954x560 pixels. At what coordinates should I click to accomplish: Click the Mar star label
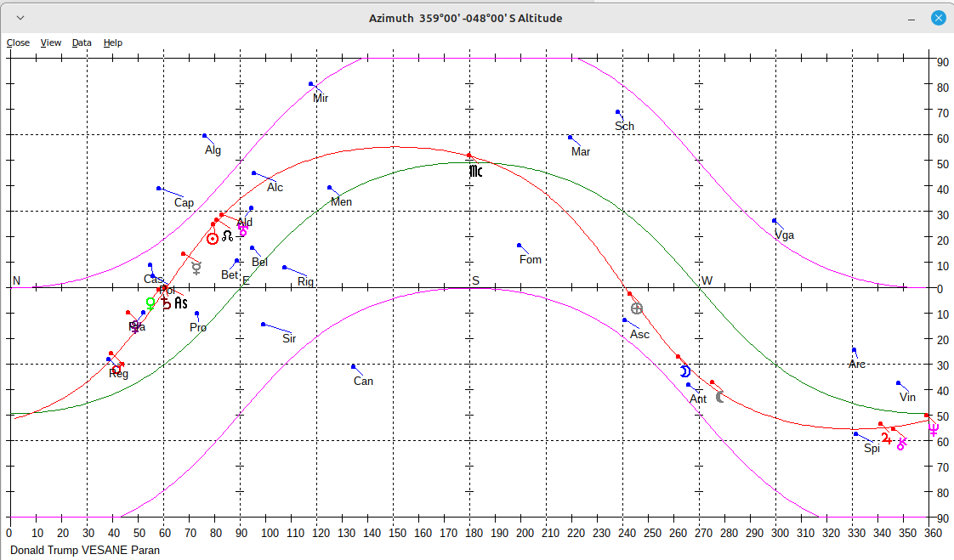(581, 152)
